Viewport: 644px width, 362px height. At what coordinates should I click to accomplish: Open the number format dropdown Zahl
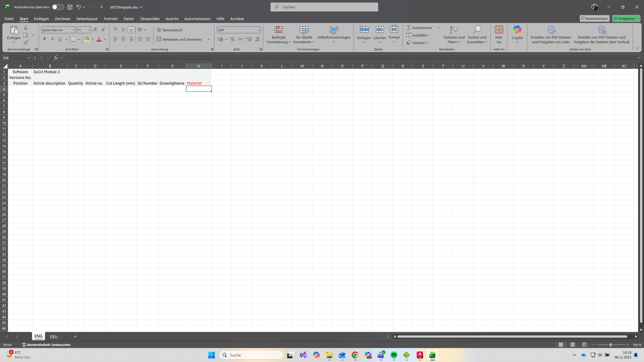pos(259,30)
